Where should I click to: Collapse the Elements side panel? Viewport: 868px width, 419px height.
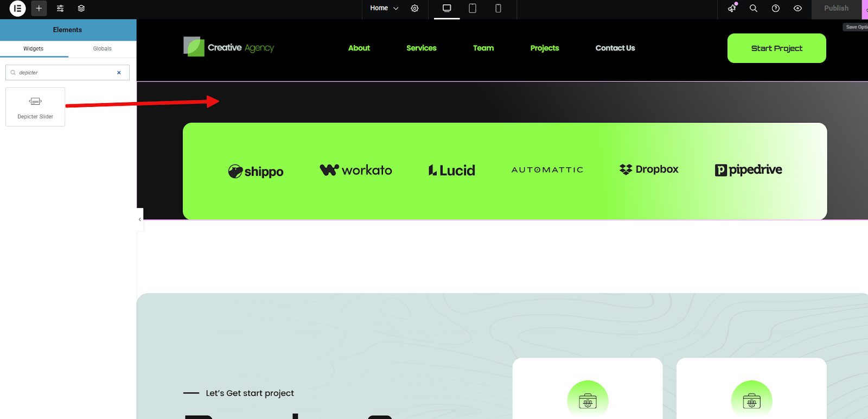[x=140, y=219]
